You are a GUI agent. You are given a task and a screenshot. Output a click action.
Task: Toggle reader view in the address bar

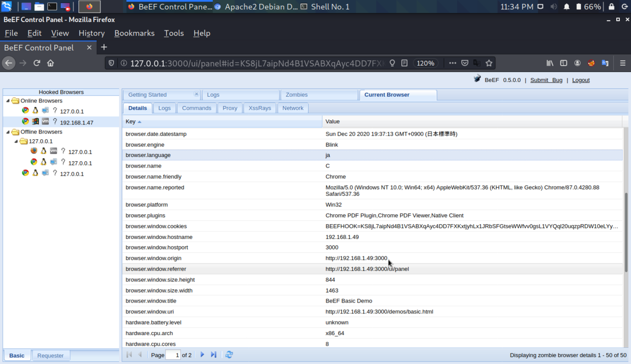404,63
